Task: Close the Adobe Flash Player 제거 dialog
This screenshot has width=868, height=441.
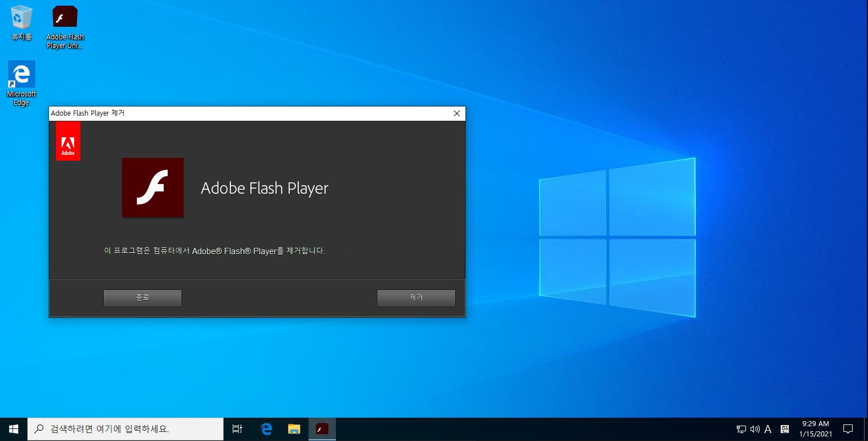Action: pyautogui.click(x=456, y=113)
